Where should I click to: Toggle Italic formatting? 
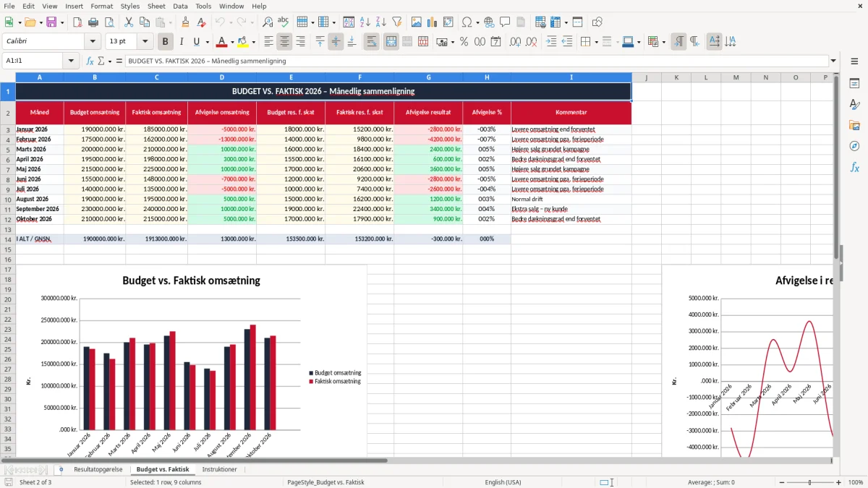[x=182, y=42]
